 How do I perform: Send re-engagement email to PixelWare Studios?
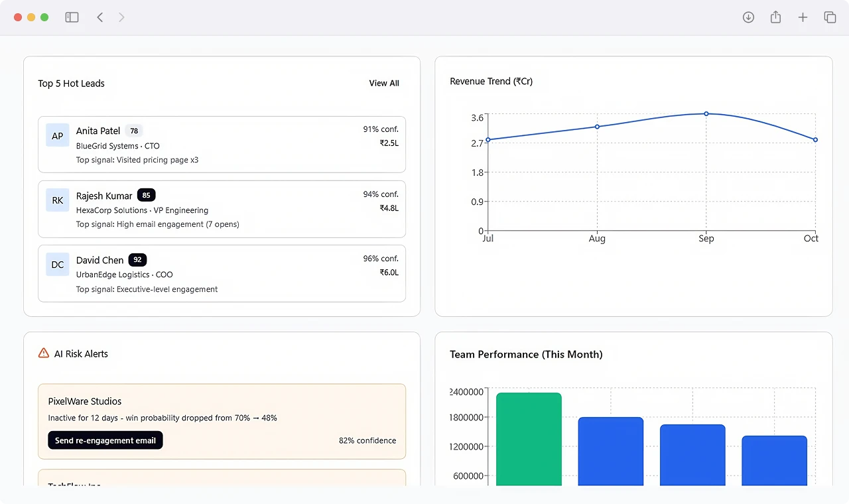[x=105, y=440]
